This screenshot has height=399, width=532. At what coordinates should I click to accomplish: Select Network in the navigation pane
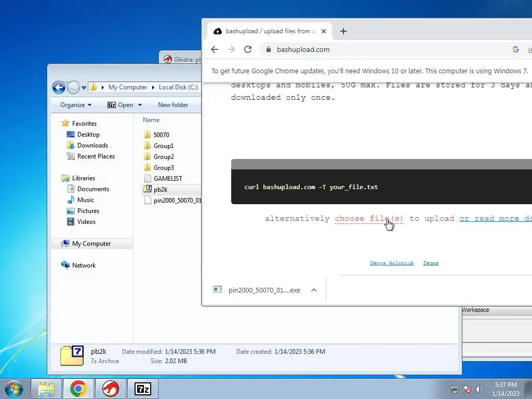click(x=84, y=265)
